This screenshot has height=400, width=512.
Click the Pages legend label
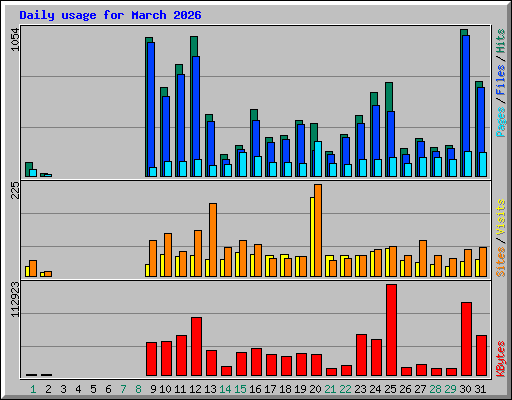tap(500, 122)
